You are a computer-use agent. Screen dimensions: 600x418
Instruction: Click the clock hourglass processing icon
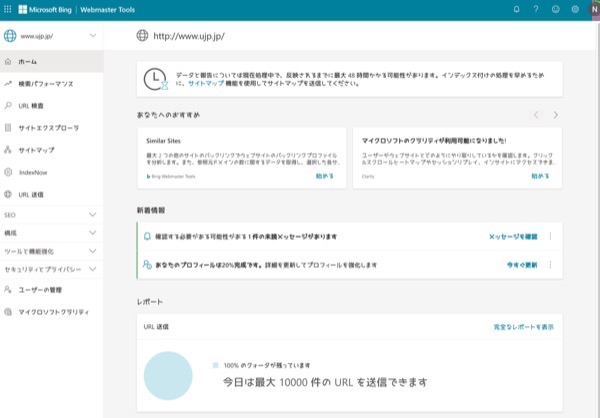(x=156, y=79)
